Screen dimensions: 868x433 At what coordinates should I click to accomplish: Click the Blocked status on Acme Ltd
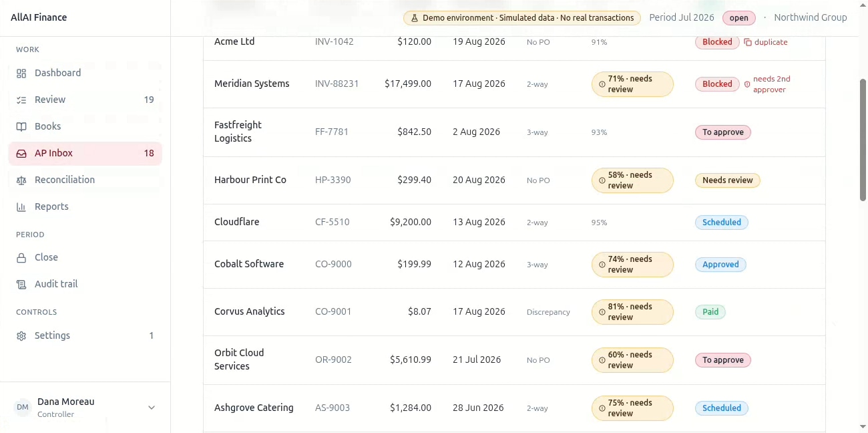(717, 42)
